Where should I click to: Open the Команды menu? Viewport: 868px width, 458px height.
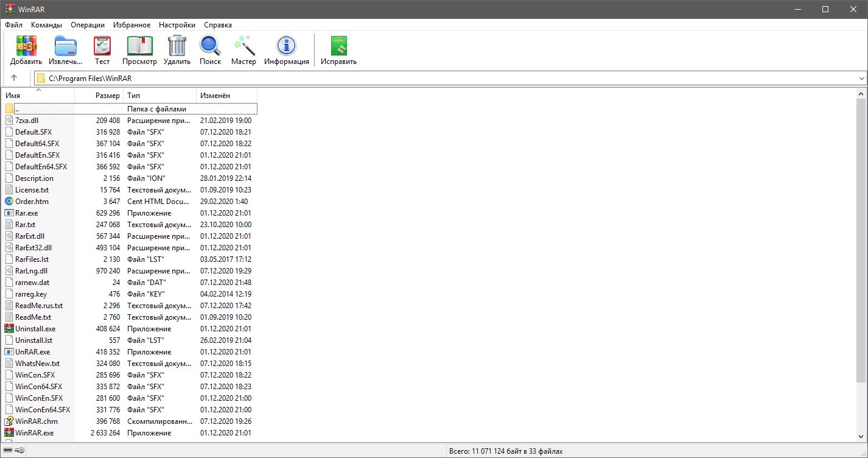(x=46, y=25)
